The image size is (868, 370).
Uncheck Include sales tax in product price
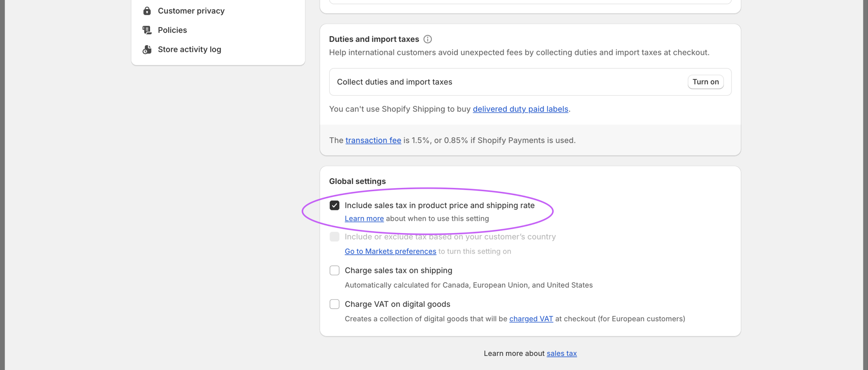tap(335, 206)
